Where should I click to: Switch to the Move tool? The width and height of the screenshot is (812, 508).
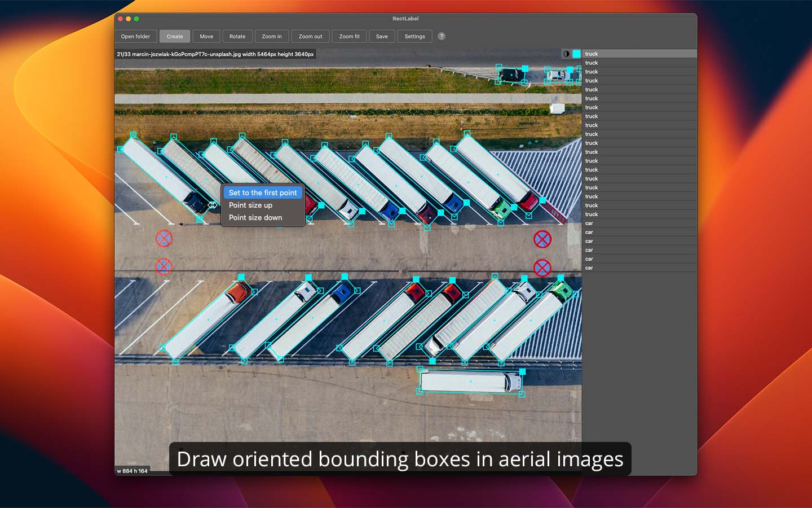point(206,36)
